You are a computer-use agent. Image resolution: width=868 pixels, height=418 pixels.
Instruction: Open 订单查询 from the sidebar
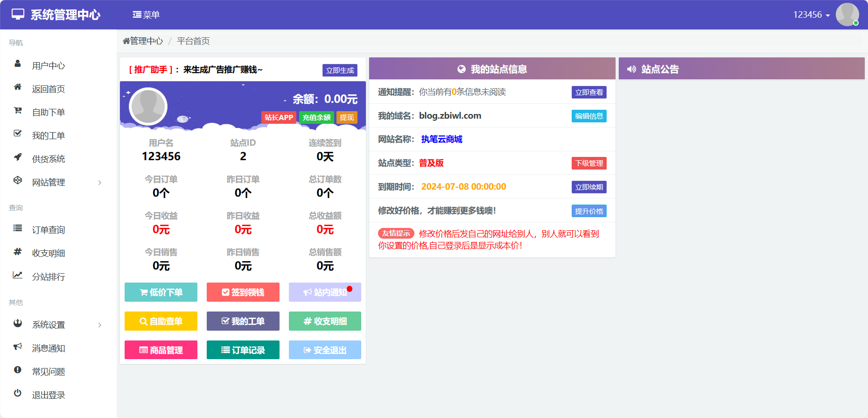coord(48,230)
